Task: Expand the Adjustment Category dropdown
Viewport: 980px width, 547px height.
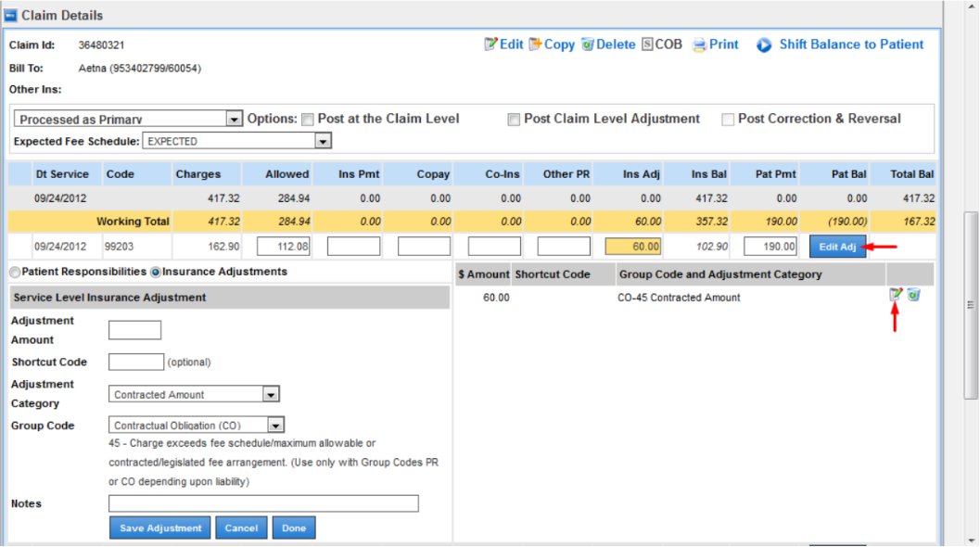Action: (270, 395)
